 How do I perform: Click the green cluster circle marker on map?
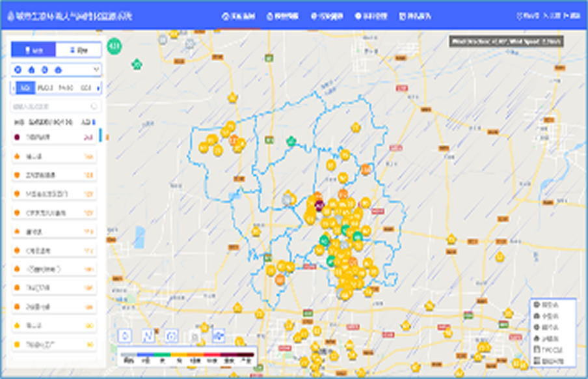[x=115, y=46]
